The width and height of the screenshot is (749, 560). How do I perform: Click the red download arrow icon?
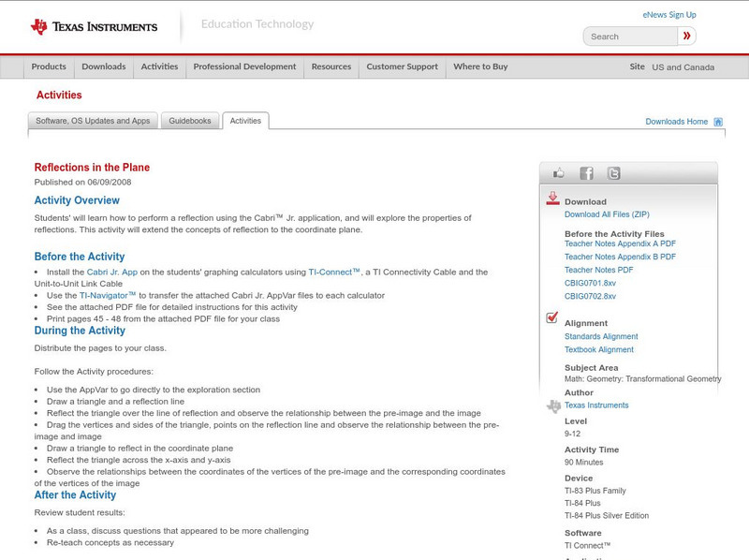pos(552,199)
